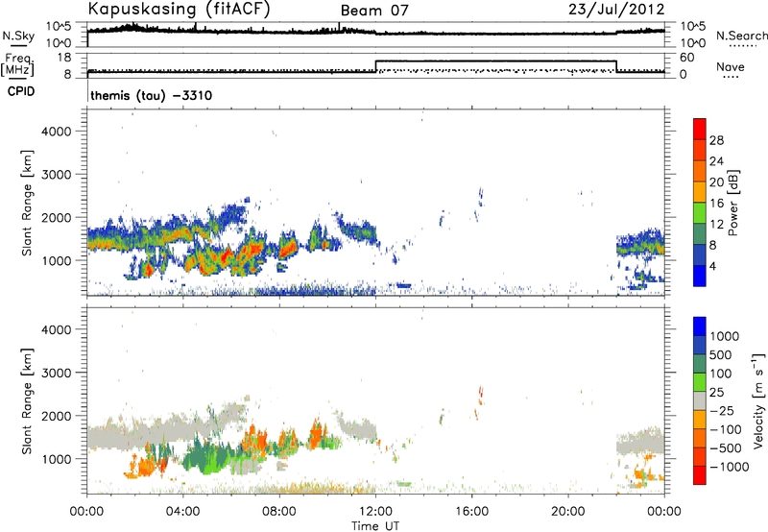Click the grey segment of Velocity color bar
The height and width of the screenshot is (532, 768).
[x=700, y=401]
